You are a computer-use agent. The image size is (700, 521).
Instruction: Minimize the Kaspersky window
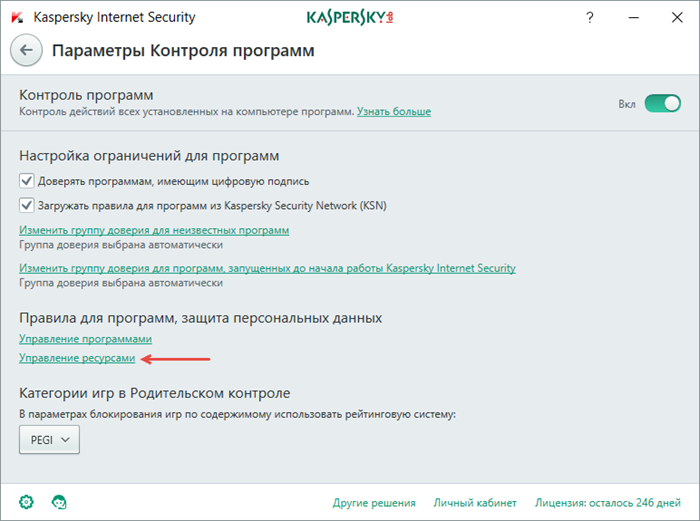point(633,17)
